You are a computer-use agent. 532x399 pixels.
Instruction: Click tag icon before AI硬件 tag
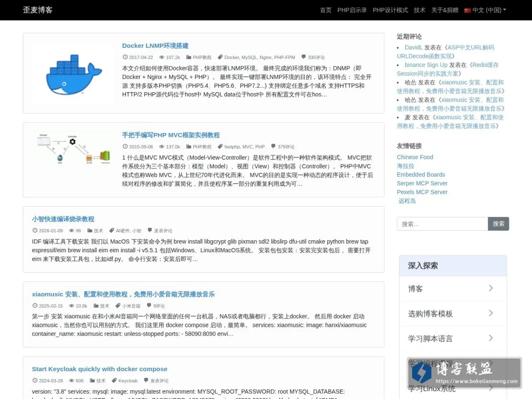[x=112, y=231]
